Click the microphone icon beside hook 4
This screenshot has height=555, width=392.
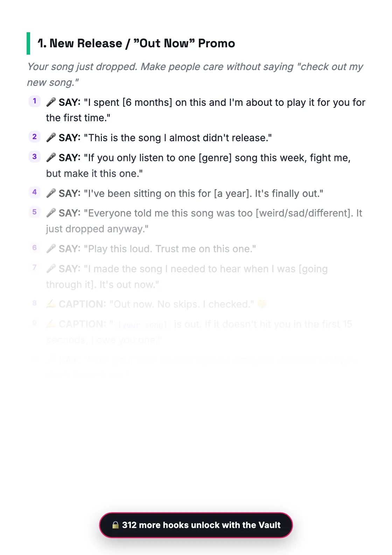[x=51, y=193]
